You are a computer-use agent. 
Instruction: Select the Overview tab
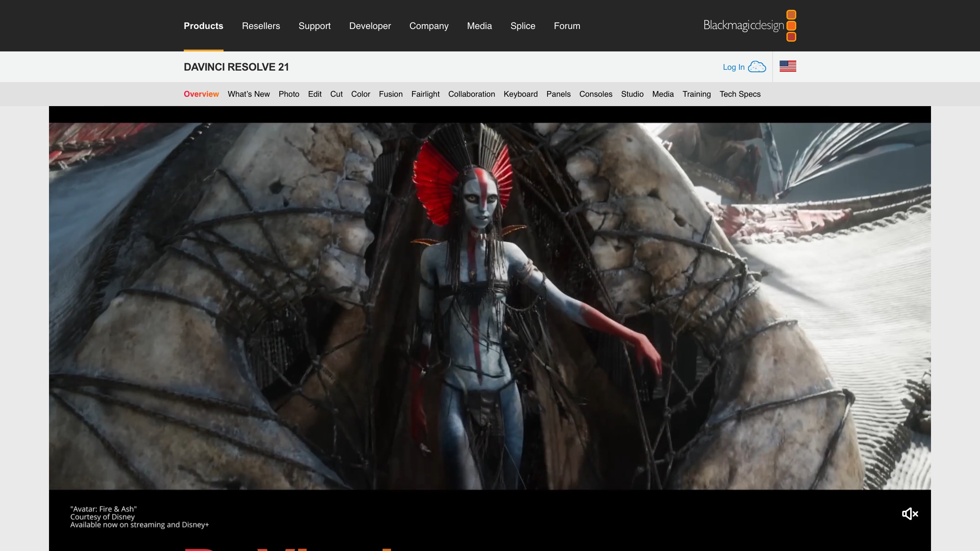(201, 94)
